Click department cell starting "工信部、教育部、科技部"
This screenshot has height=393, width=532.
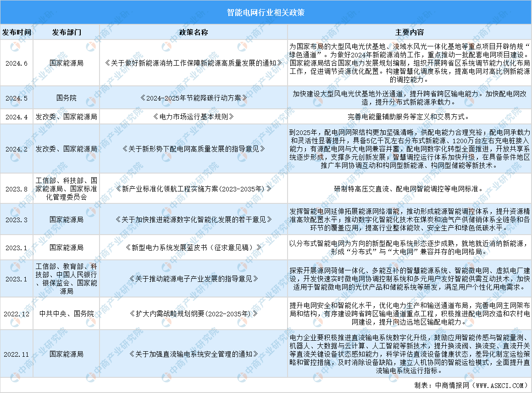pos(66,279)
